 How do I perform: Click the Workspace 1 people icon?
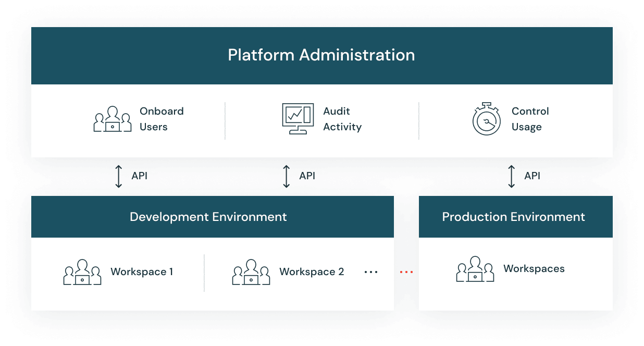[82, 272]
